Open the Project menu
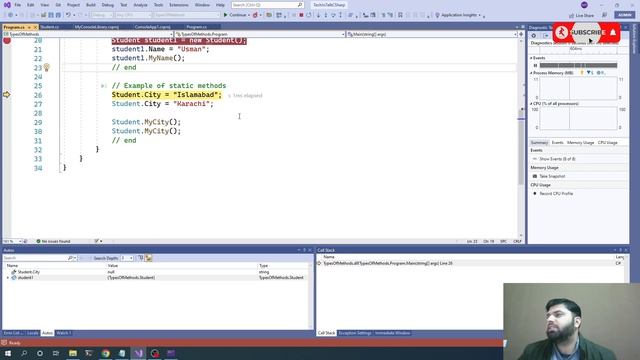Screen dimensions: 640x360 (x=73, y=5)
